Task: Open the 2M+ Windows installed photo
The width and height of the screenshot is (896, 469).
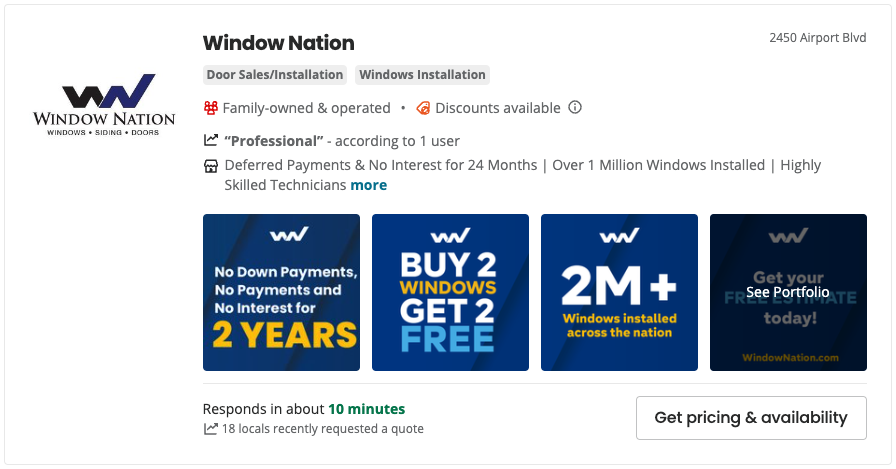Action: pos(619,292)
